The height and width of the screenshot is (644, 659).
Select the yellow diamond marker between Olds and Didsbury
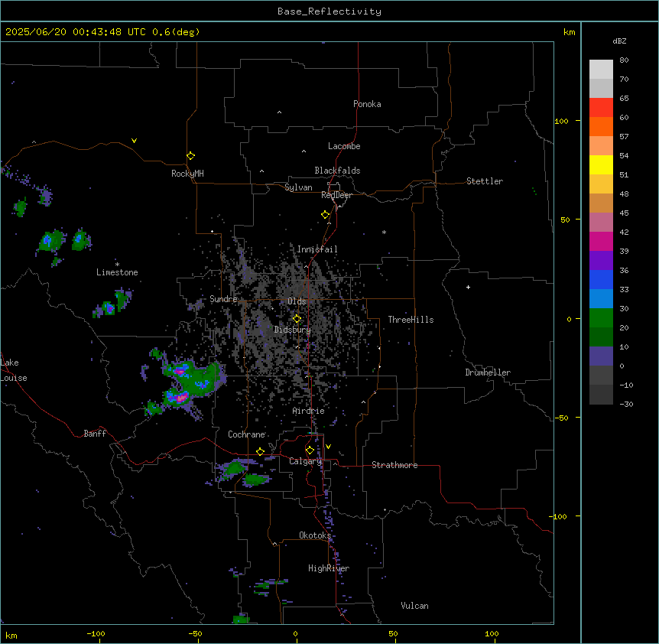pos(297,319)
